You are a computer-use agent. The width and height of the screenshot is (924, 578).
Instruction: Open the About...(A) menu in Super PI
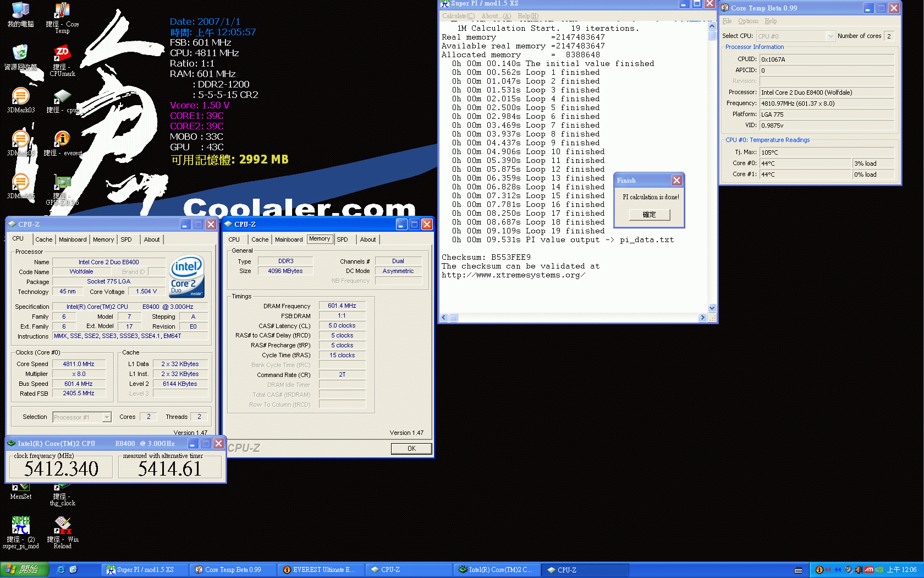tap(496, 16)
